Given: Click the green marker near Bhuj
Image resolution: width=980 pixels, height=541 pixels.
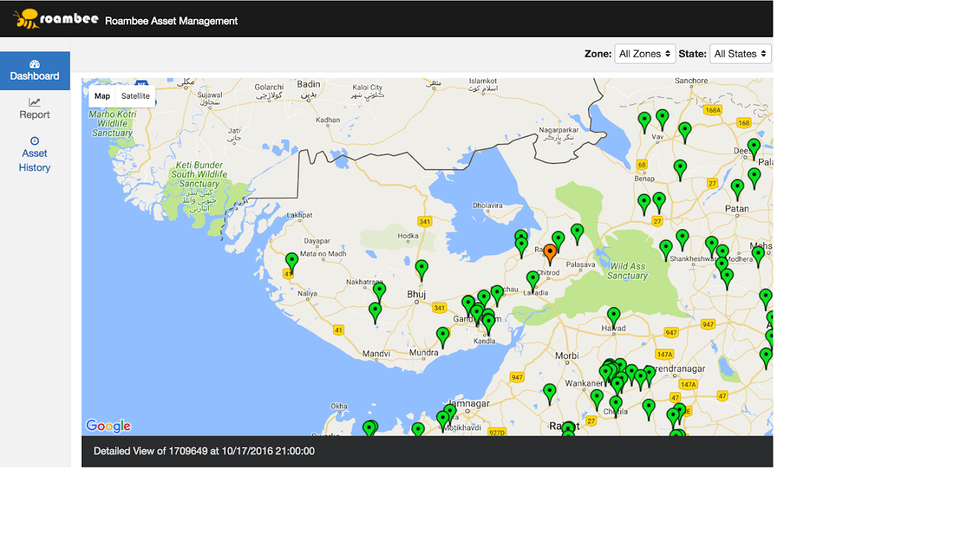Looking at the screenshot, I should tap(422, 268).
